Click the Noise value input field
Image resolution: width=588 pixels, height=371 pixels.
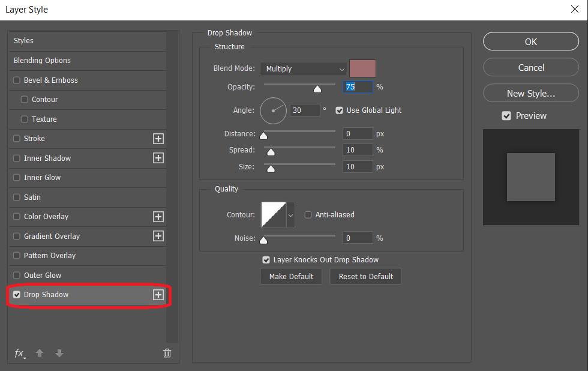click(x=358, y=238)
